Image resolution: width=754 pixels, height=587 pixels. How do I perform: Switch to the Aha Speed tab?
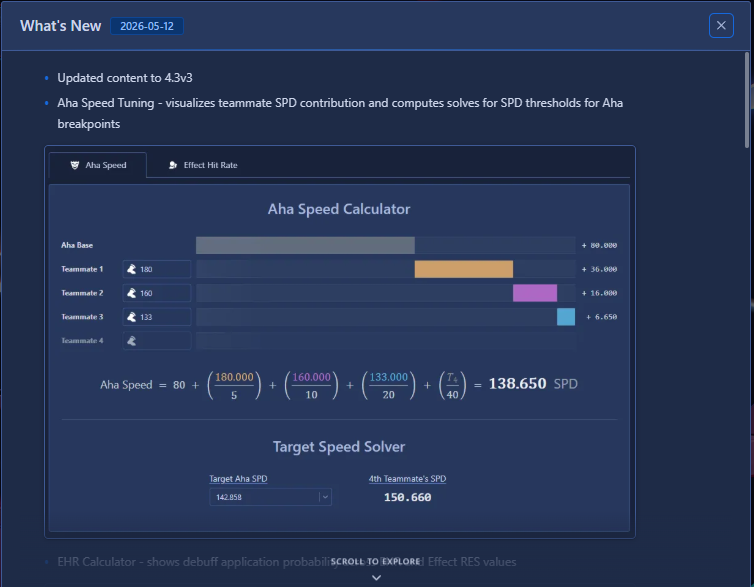98,165
